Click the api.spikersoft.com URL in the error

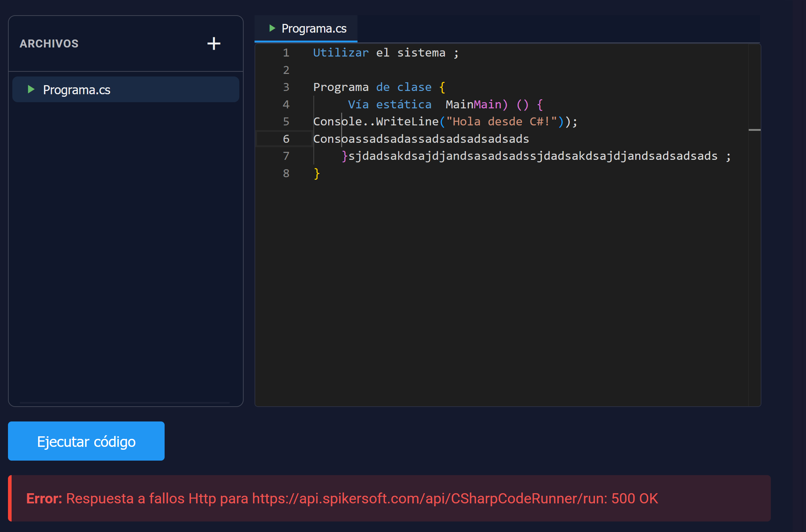[x=430, y=499]
